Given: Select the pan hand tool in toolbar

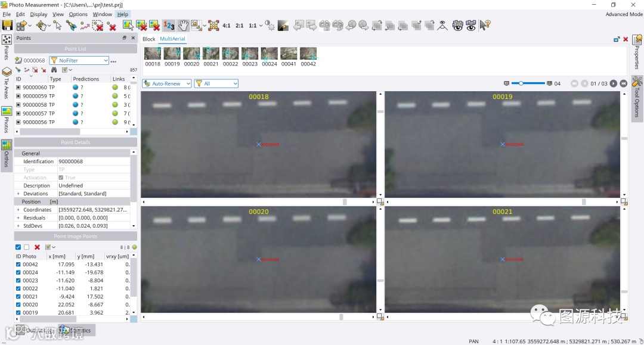Looking at the screenshot, I should coord(183,26).
